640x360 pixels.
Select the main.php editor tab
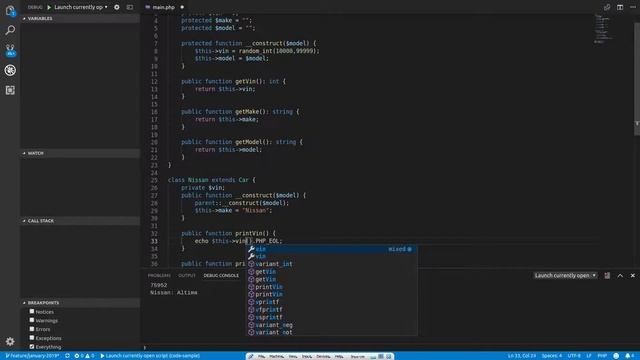click(164, 7)
